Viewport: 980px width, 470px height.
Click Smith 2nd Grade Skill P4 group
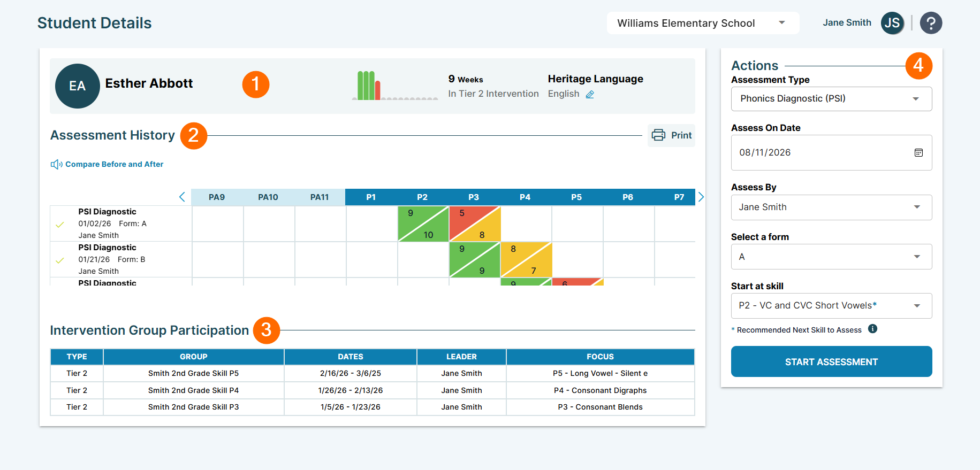click(193, 390)
